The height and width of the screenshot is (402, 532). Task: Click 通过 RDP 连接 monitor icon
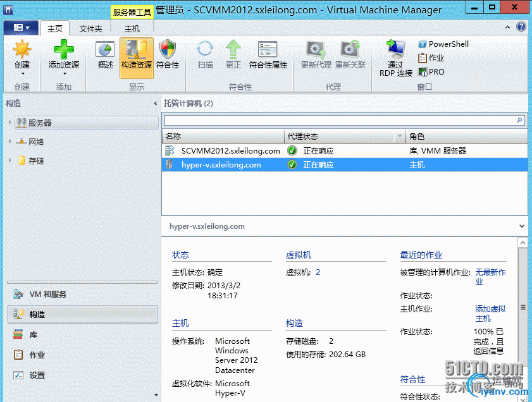(395, 49)
